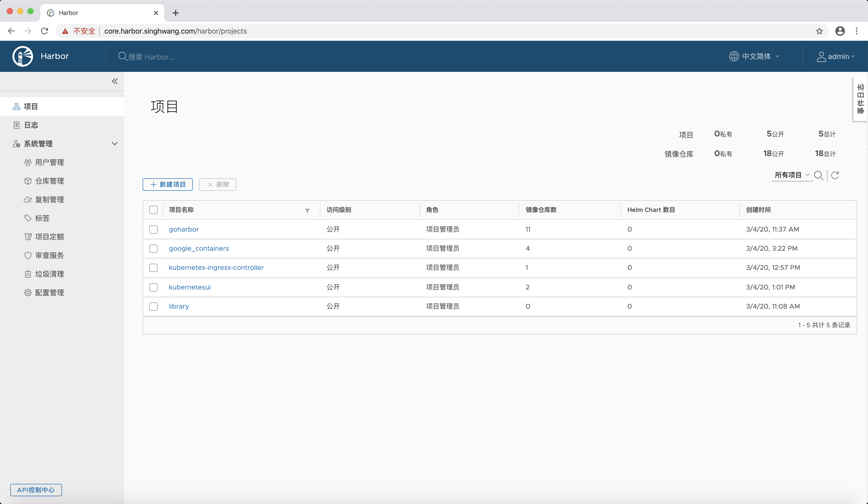Open the kubernetes-ingress-controller project link
The width and height of the screenshot is (868, 504).
point(216,268)
